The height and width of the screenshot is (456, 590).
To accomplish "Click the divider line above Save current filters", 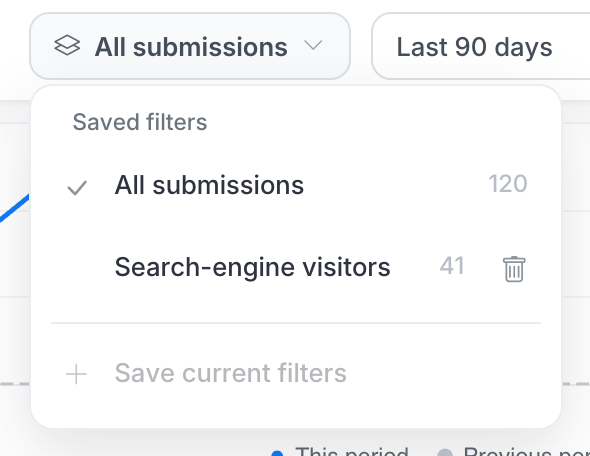I will coord(296,323).
